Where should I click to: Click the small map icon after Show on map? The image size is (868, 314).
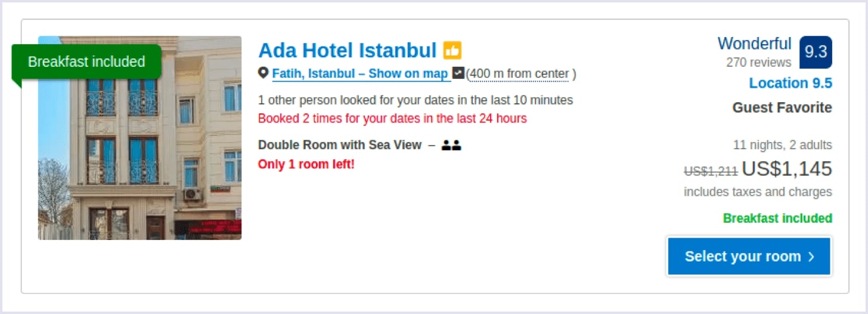point(458,73)
